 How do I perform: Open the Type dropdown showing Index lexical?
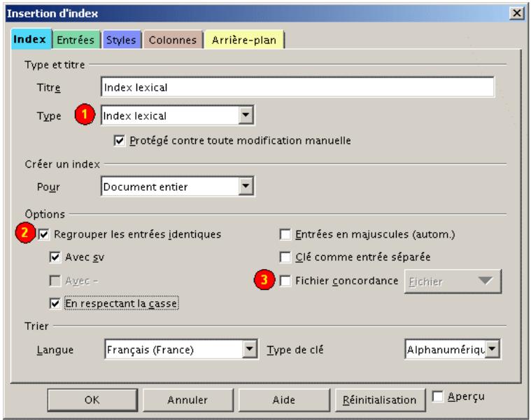point(178,115)
